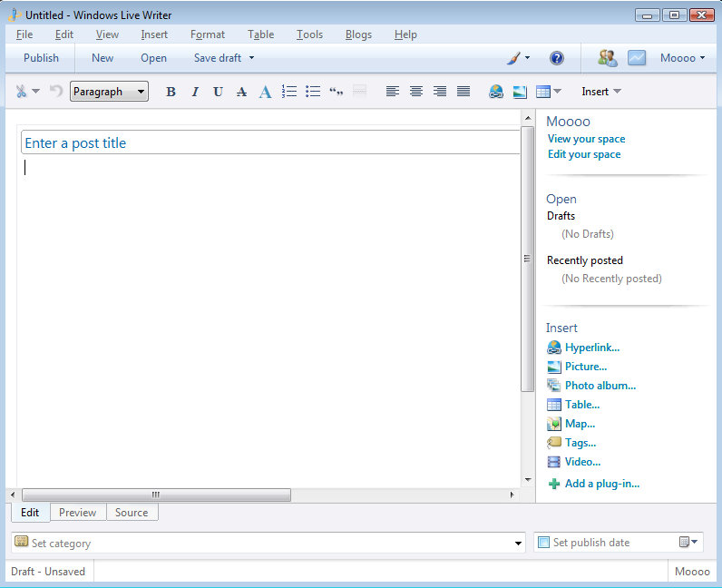
Task: Open the File menu
Action: 24,34
